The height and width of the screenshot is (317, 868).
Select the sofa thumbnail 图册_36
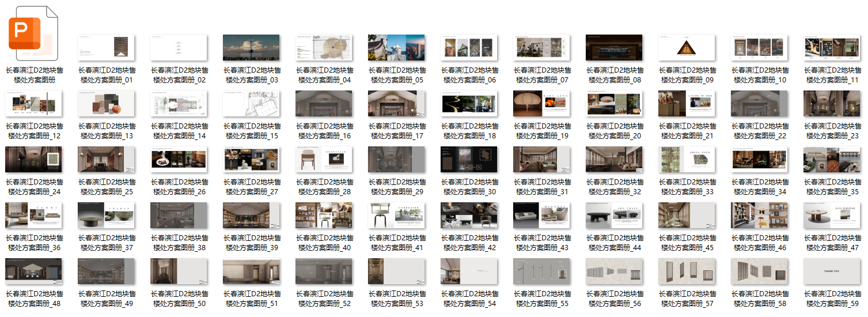33,215
